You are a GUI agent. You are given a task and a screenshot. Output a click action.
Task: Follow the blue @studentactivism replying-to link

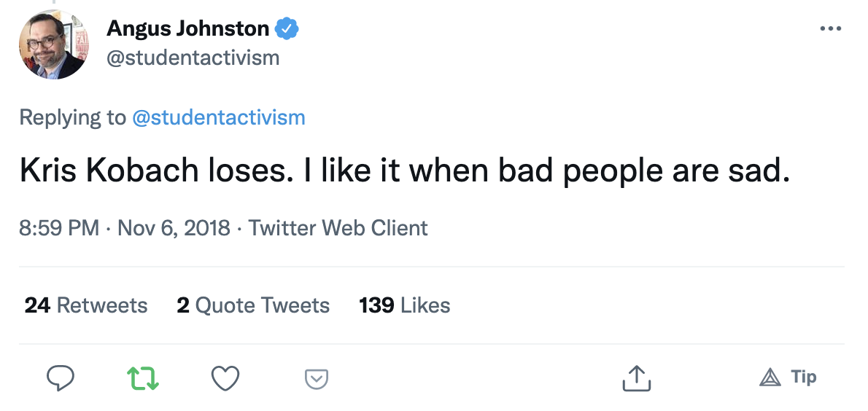point(219,117)
